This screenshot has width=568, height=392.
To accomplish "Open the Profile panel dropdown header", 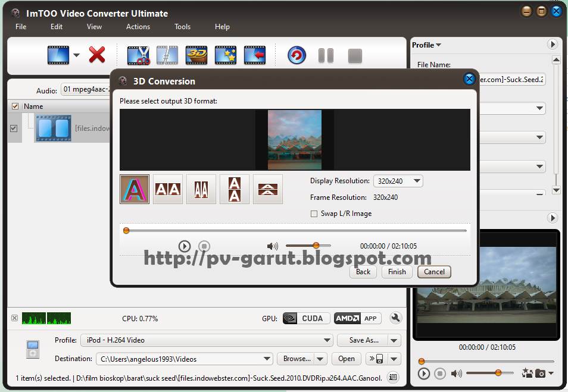I will (426, 45).
